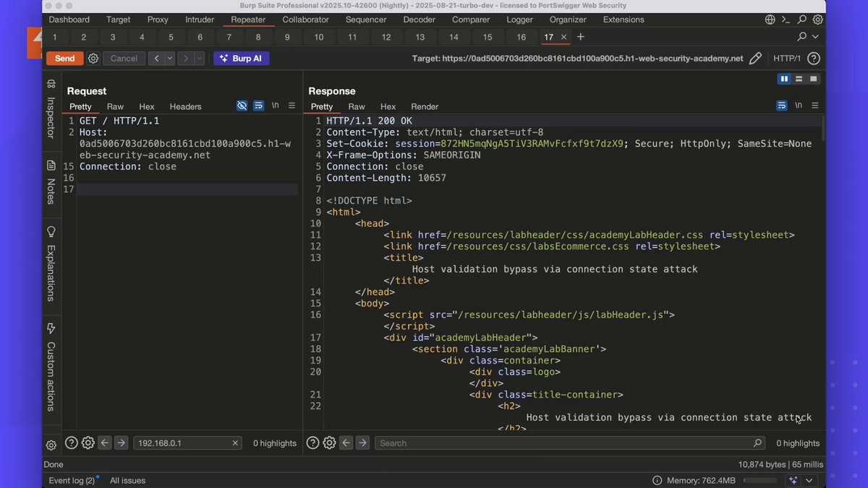Go back with history arrow button
This screenshot has width=868, height=488.
coord(156,59)
